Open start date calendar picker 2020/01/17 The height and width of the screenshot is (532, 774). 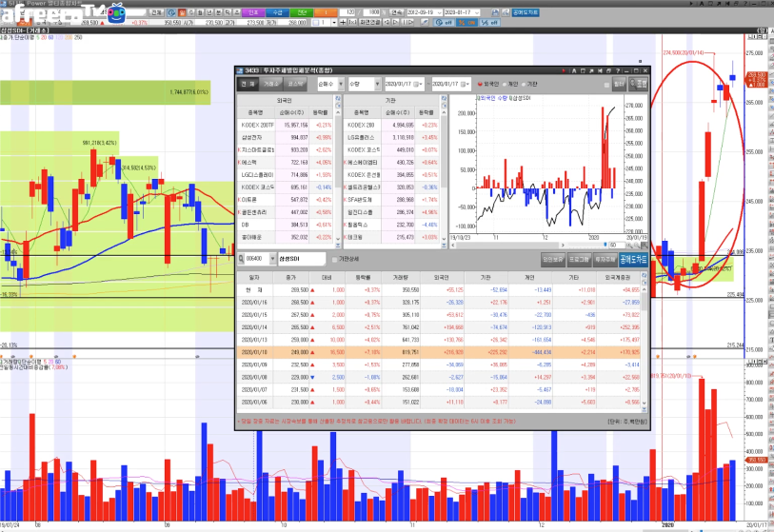417,85
